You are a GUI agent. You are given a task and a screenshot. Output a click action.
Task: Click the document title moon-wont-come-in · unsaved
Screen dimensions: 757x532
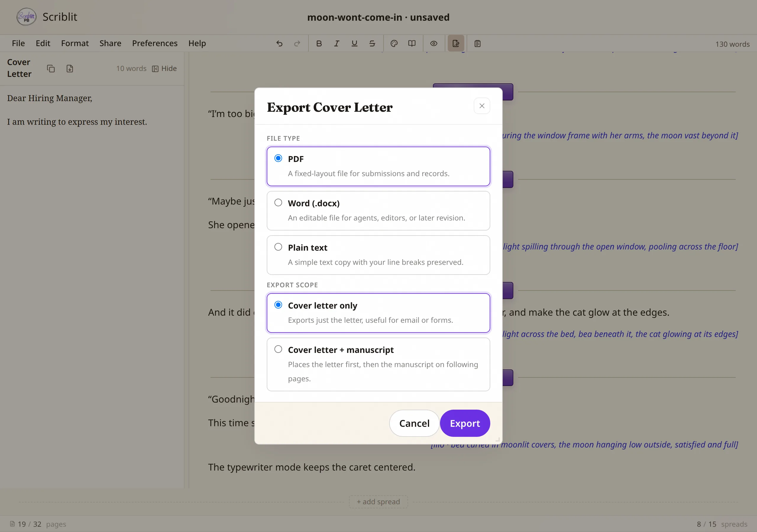pyautogui.click(x=378, y=17)
